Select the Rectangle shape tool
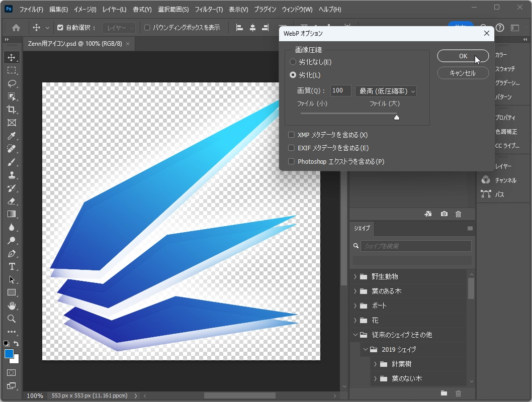 coord(12,292)
